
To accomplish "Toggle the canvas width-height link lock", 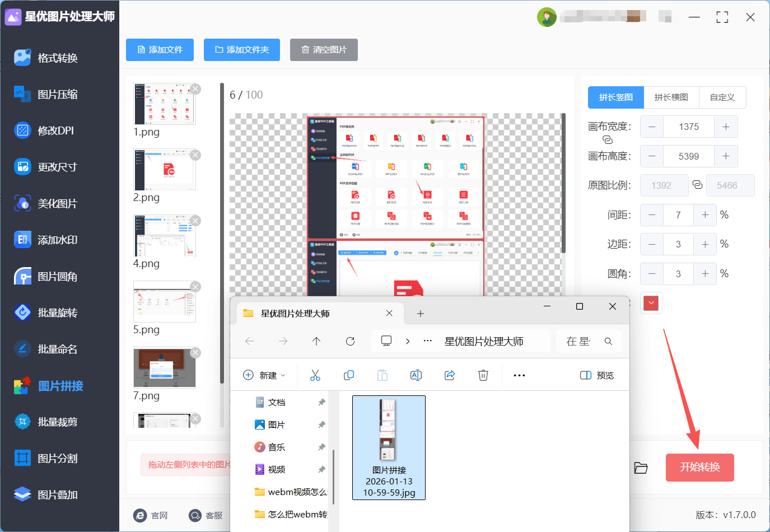I will 608,140.
